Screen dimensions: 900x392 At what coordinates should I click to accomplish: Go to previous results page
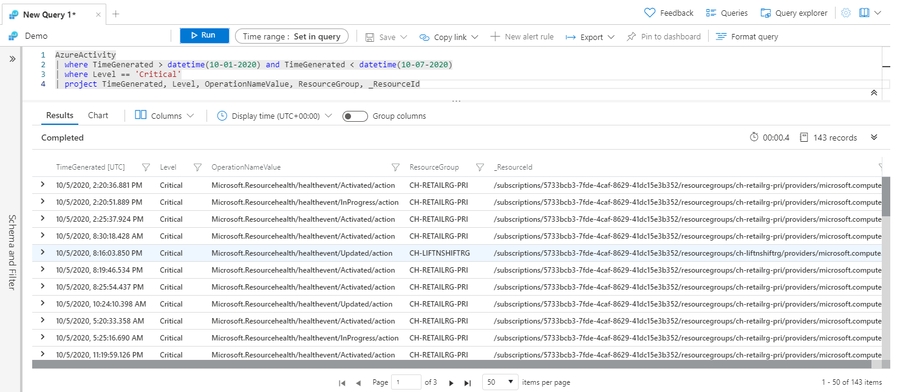(358, 382)
